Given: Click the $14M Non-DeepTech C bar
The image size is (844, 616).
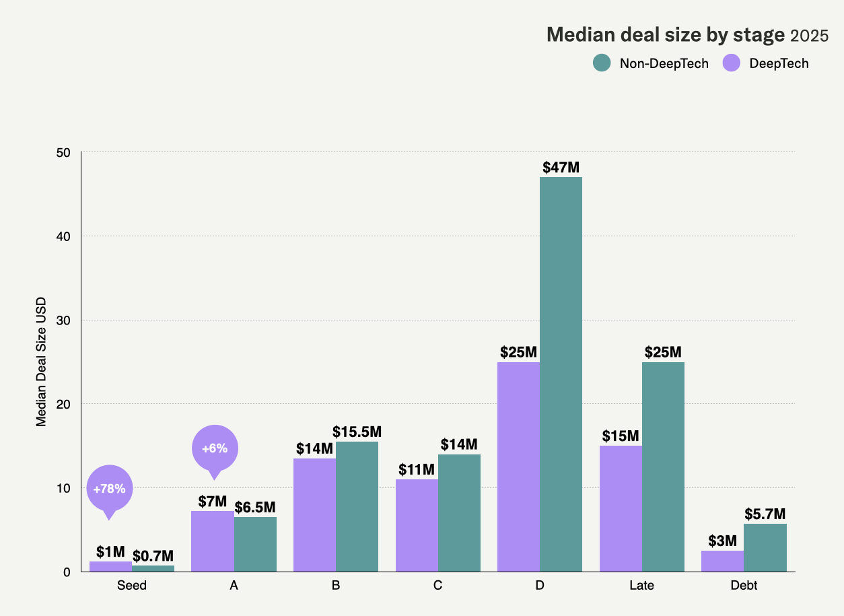Looking at the screenshot, I should [459, 513].
